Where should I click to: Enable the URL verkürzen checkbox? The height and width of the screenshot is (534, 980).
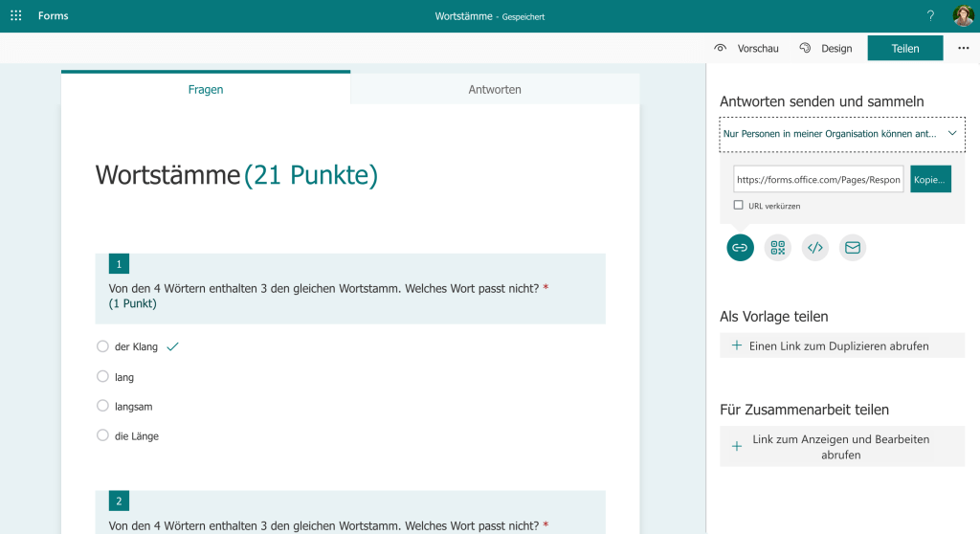[738, 205]
